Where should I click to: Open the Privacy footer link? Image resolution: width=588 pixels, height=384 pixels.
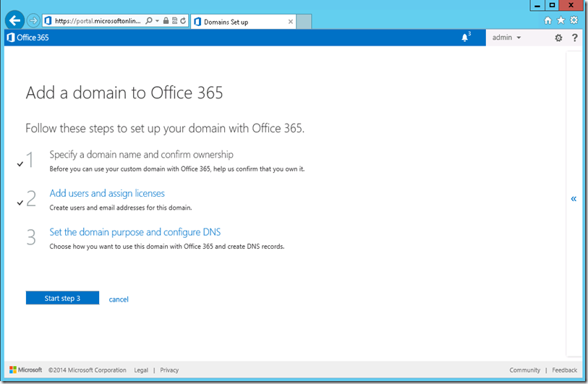point(169,370)
